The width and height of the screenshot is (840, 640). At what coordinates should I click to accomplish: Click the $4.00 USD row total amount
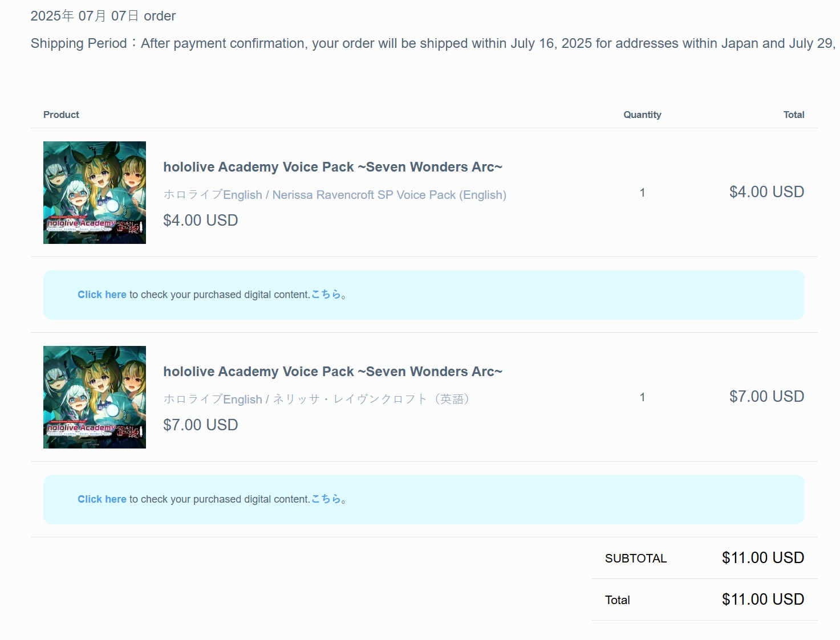click(x=766, y=192)
